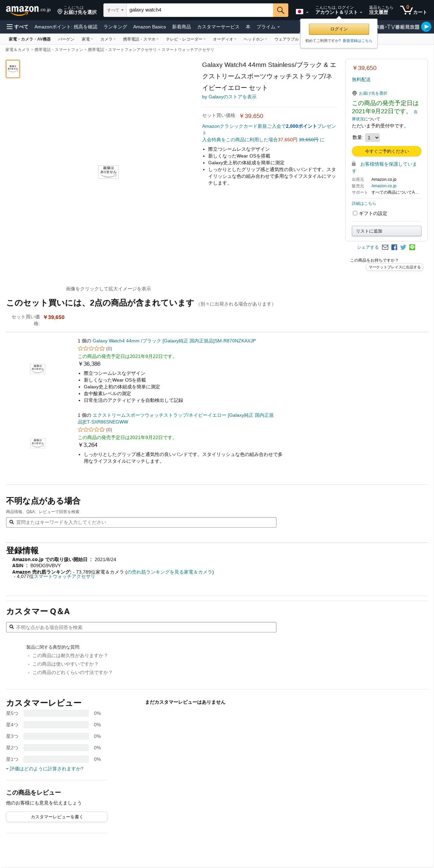Open 注文履歴 returns and orders link

point(381,10)
